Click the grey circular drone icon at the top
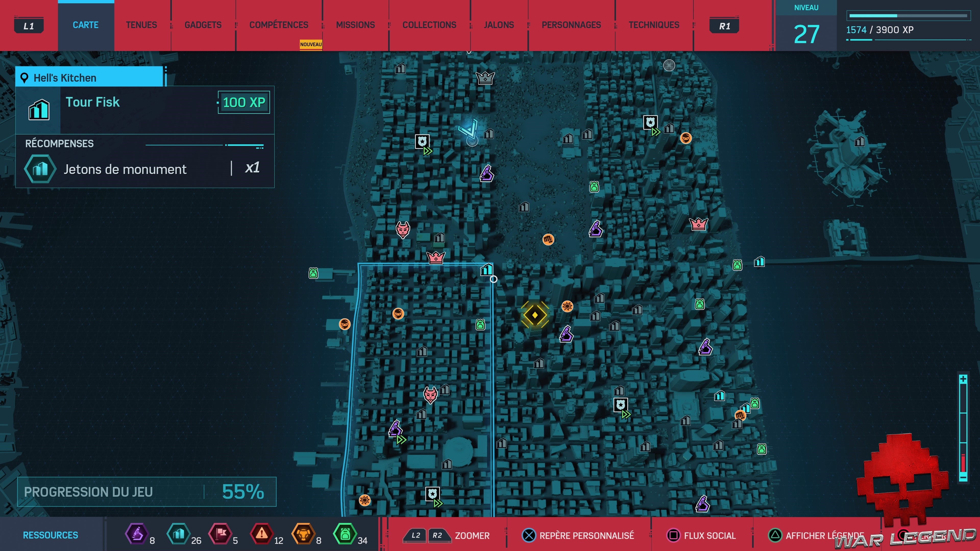This screenshot has height=551, width=980. tap(669, 65)
